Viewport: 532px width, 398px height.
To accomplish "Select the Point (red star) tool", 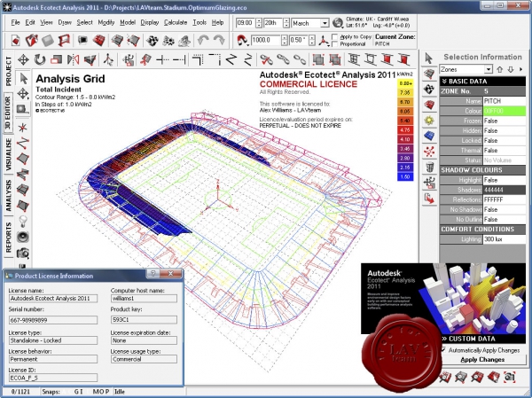I will [23, 128].
